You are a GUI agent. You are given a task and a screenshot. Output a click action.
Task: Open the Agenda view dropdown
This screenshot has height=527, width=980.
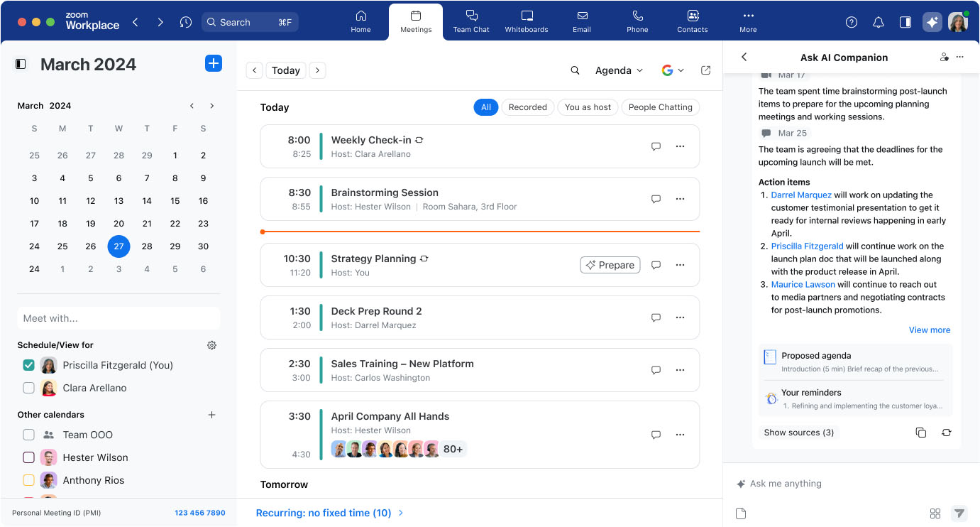(x=619, y=70)
